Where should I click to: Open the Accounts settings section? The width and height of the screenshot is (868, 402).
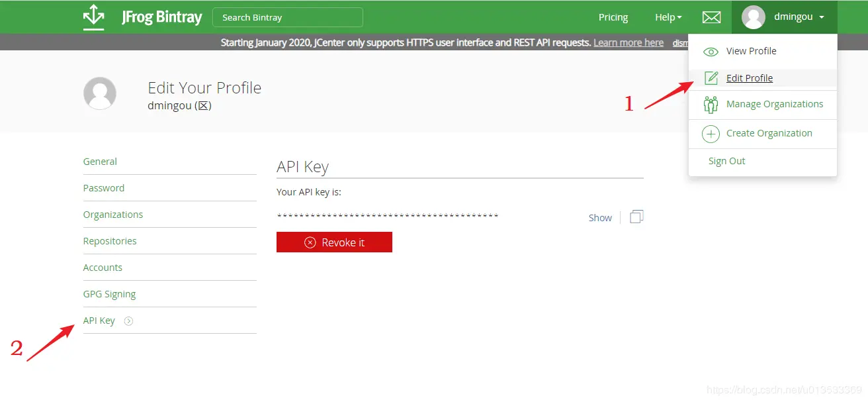click(103, 268)
